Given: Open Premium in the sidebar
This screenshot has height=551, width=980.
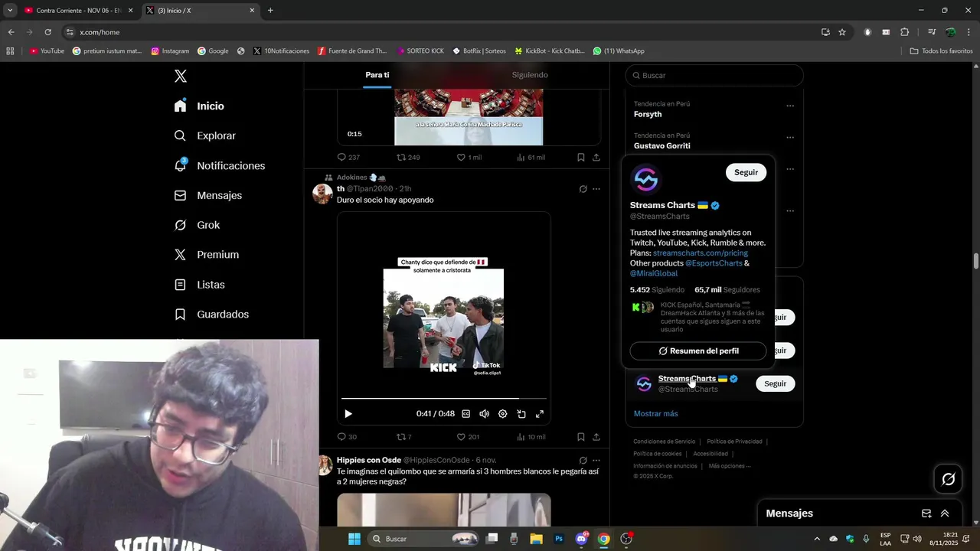Looking at the screenshot, I should (x=207, y=255).
